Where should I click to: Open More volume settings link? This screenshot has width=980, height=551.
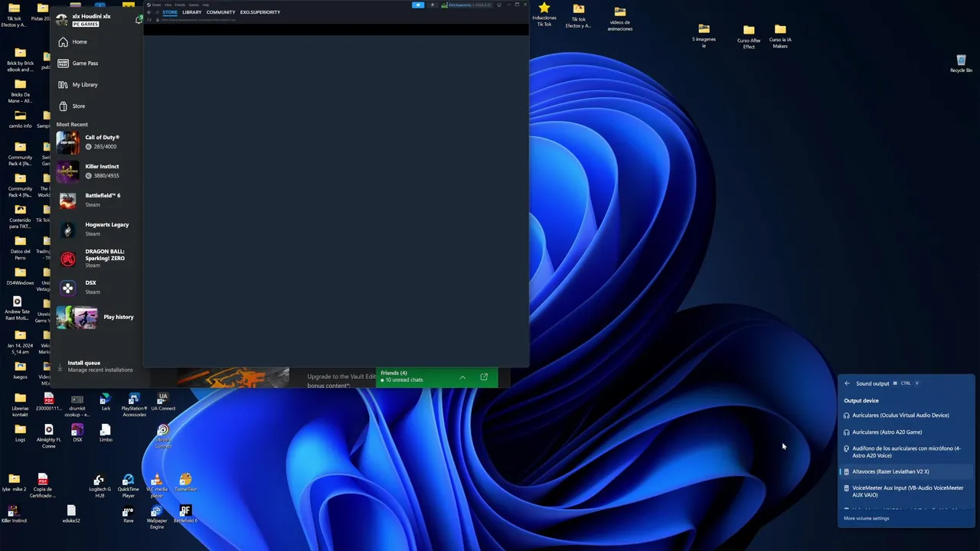coord(867,519)
